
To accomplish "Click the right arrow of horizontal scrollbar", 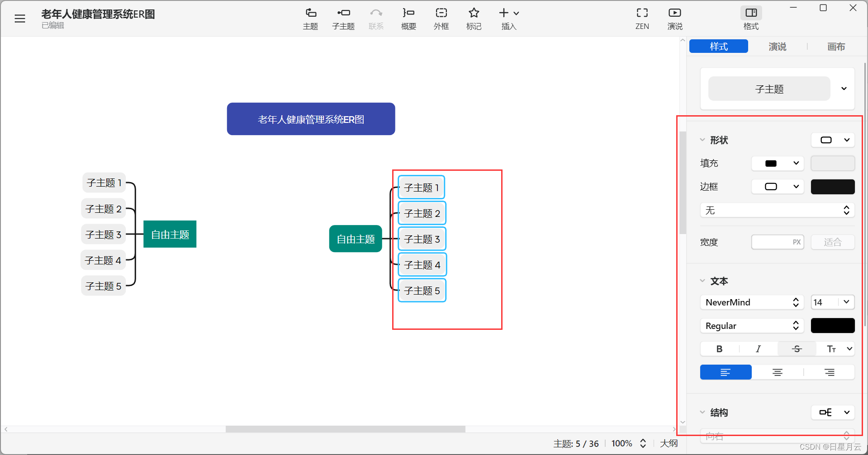I will [674, 429].
